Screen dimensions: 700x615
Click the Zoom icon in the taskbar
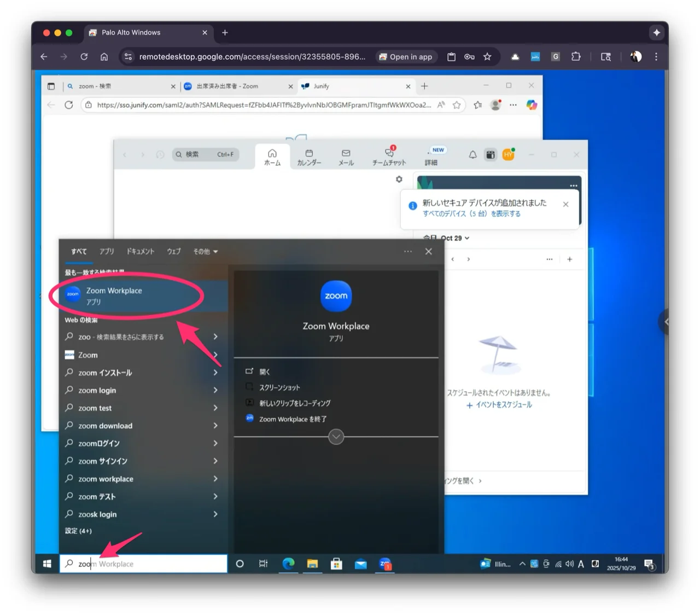click(x=385, y=564)
